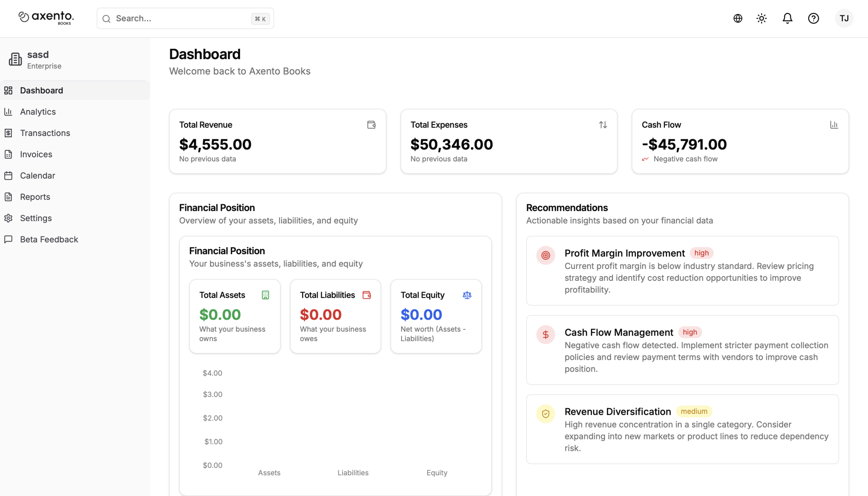Select Dashboard in the sidebar

(75, 90)
